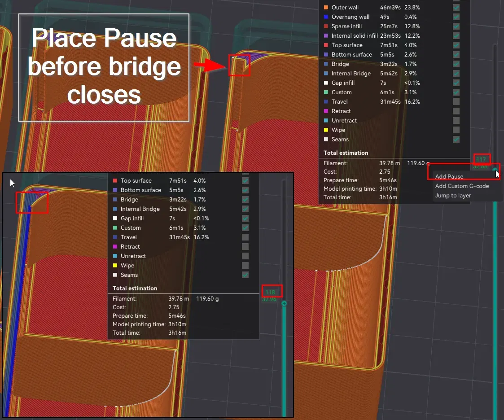
Task: Click white Gap infill swatch in layer 117 legend
Action: pyautogui.click(x=326, y=83)
